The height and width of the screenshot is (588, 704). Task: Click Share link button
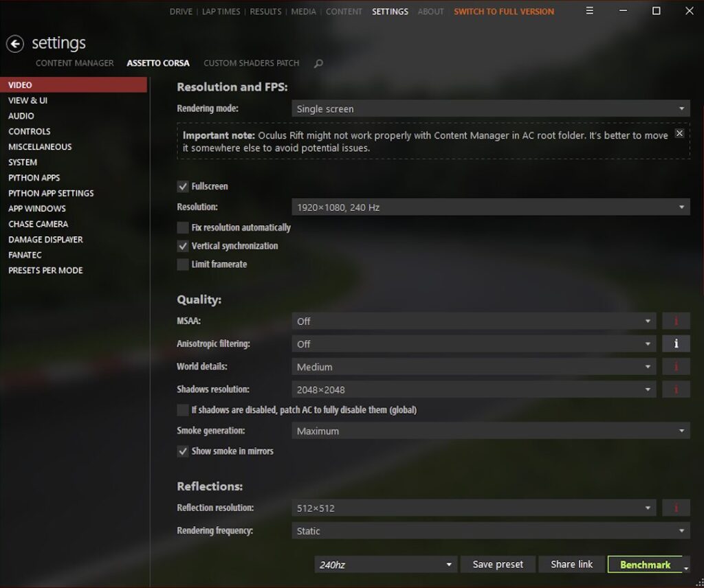pos(571,564)
